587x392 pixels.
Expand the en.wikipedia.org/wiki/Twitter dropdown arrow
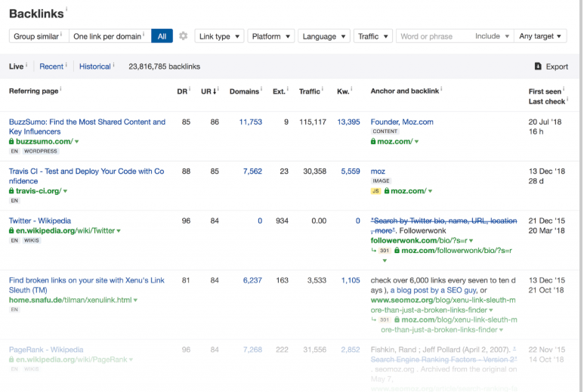[119, 230]
